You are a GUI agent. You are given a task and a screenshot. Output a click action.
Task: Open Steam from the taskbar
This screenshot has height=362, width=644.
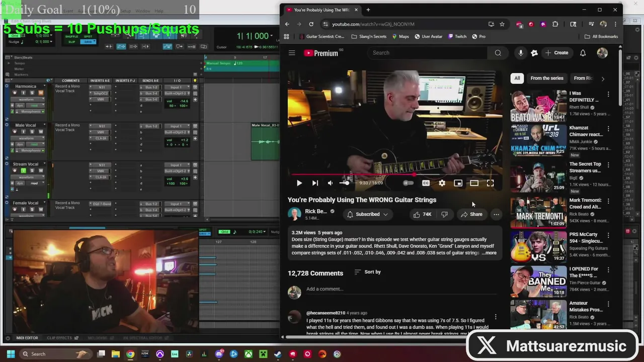pos(278,354)
